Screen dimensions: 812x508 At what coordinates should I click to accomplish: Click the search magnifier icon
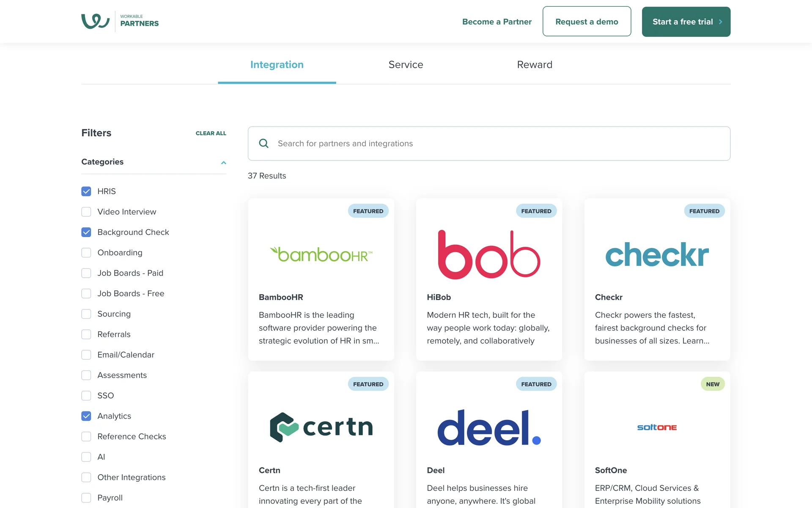pyautogui.click(x=263, y=144)
